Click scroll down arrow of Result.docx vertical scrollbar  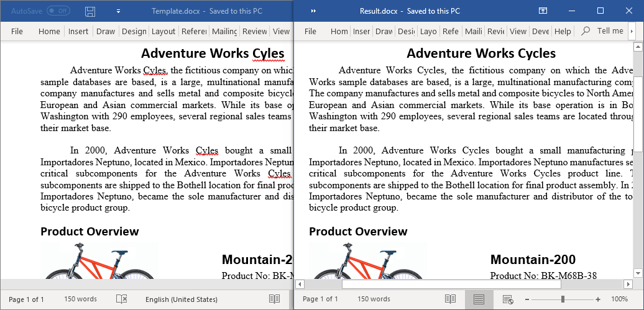pos(638,273)
